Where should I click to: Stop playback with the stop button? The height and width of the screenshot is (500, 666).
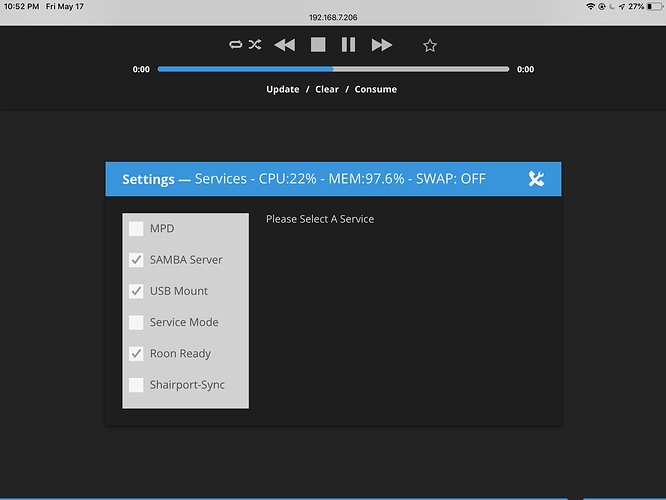[318, 45]
